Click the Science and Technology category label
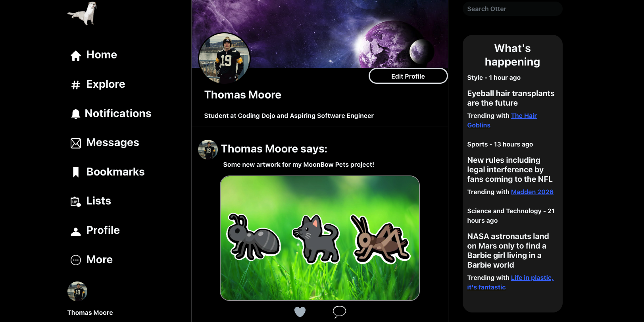 click(x=511, y=216)
